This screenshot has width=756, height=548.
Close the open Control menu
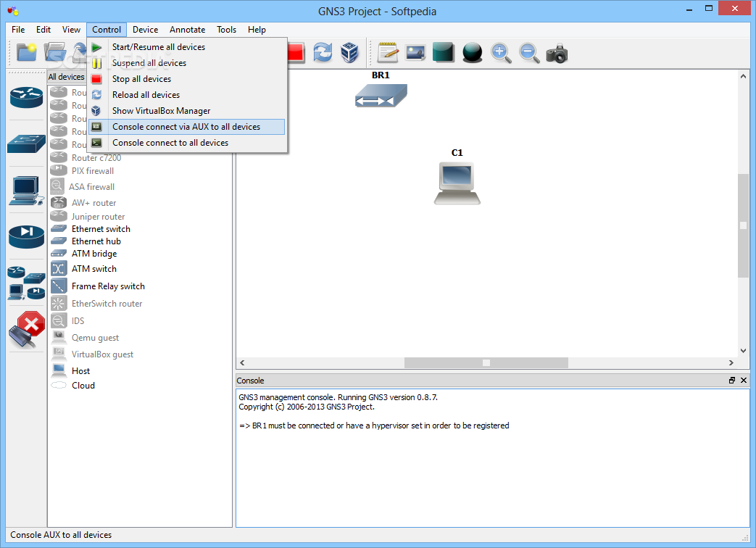pyautogui.click(x=107, y=30)
